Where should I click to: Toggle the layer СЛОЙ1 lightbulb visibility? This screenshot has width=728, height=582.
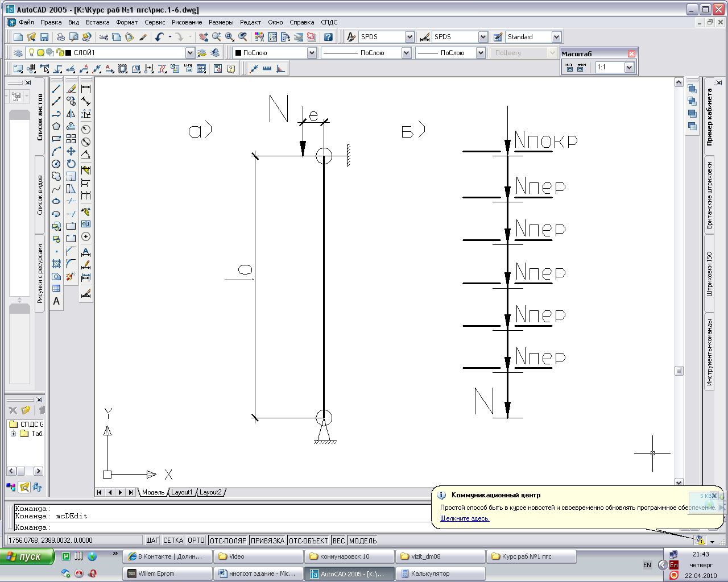[x=32, y=53]
